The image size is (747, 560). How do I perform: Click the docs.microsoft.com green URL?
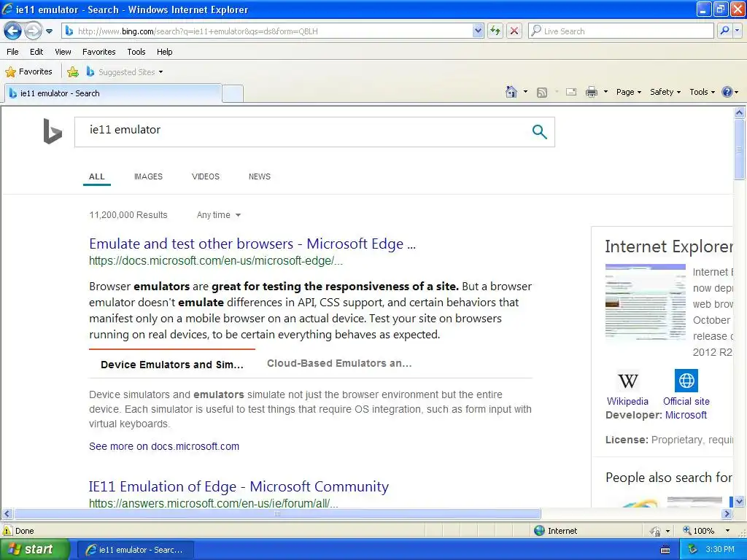coord(215,260)
